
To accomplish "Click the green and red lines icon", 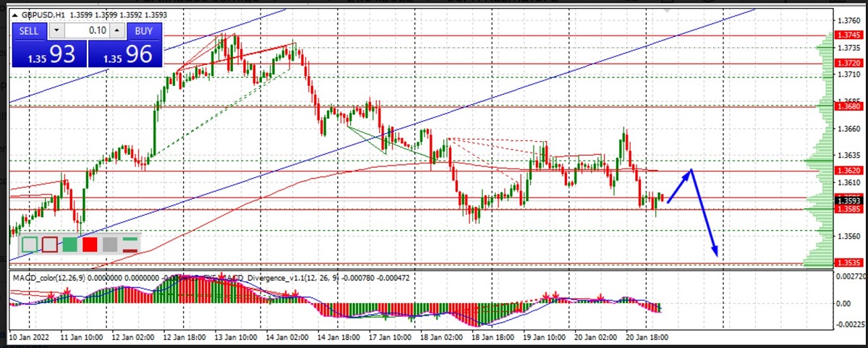I will coord(130,245).
